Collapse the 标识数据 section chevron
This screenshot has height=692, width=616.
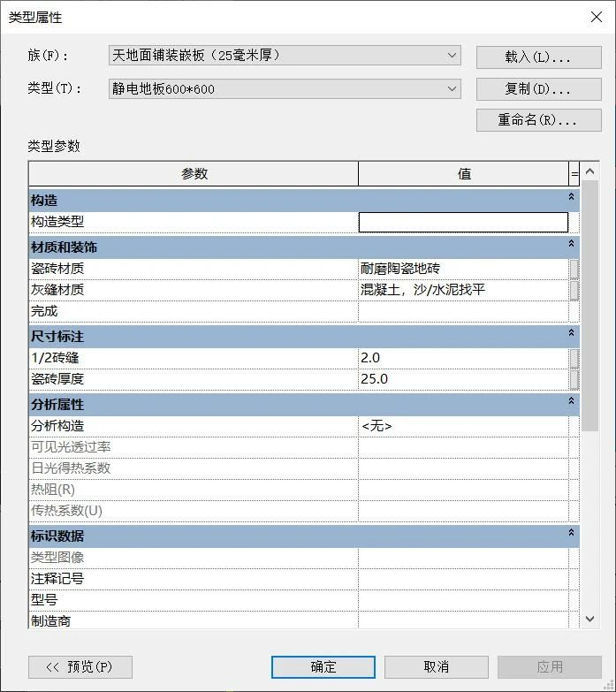point(571,534)
